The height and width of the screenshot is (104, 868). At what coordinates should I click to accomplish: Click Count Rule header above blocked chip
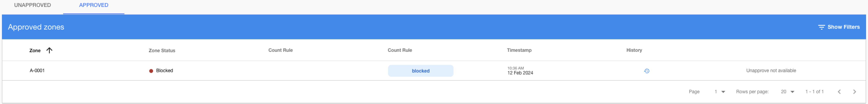400,50
